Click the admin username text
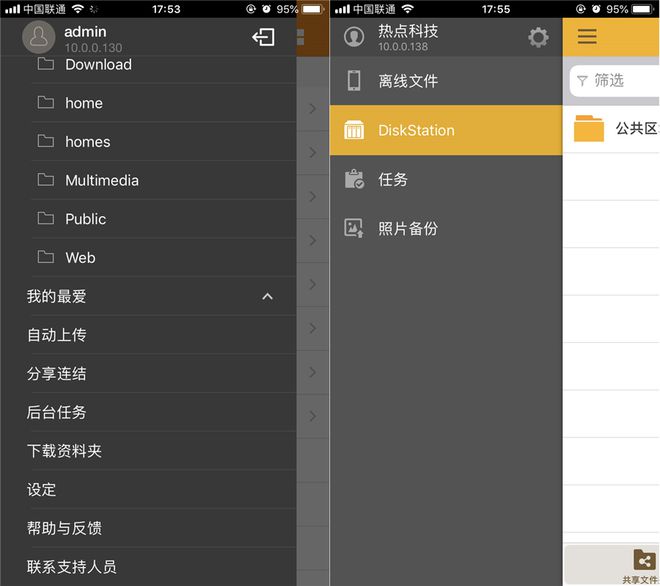Viewport: 660px width, 586px height. (85, 32)
